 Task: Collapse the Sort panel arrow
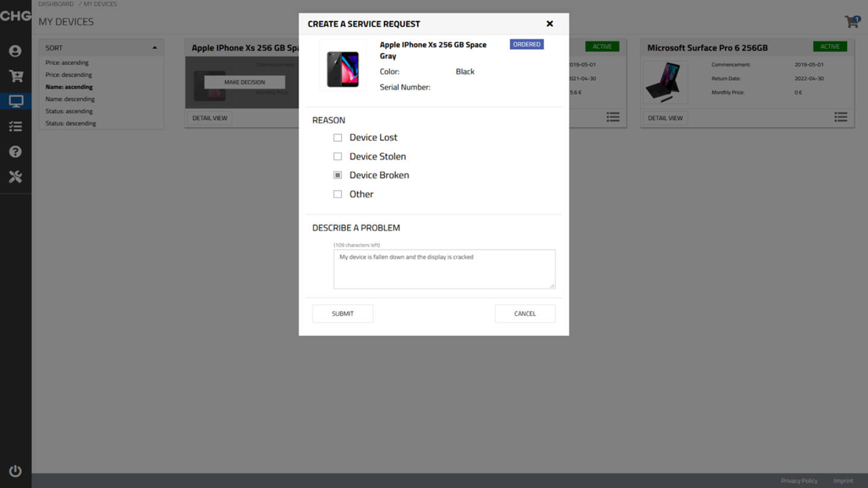point(154,48)
